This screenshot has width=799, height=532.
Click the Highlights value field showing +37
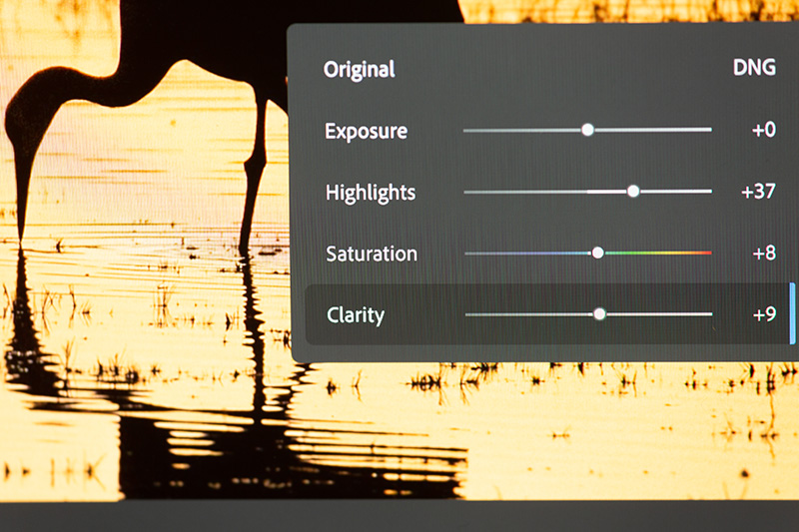pos(758,192)
